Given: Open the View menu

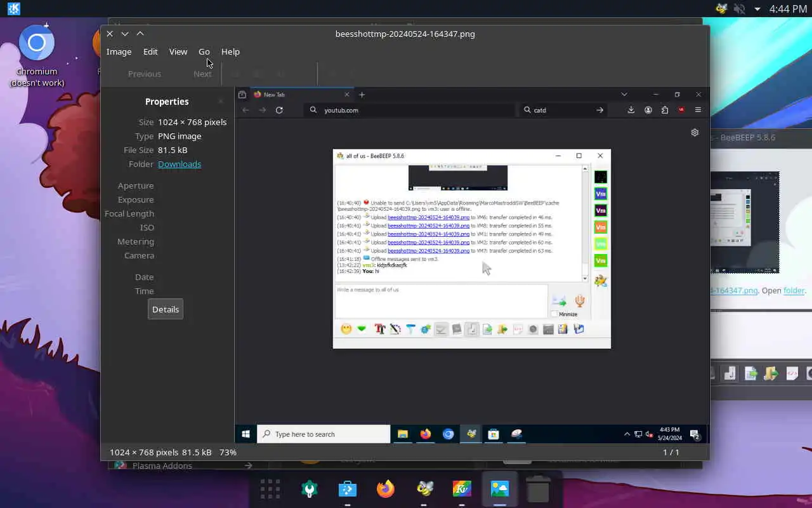Looking at the screenshot, I should 178,51.
